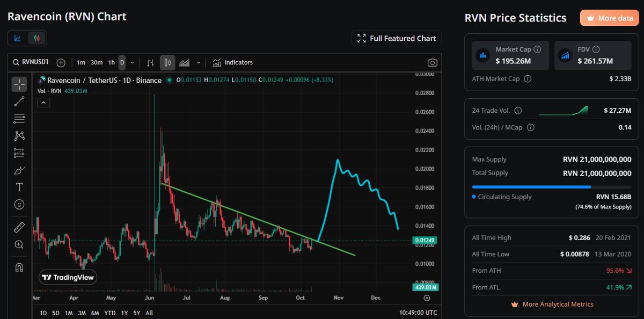The width and height of the screenshot is (644, 319).
Task: Select the 3M date range
Action: 82,313
